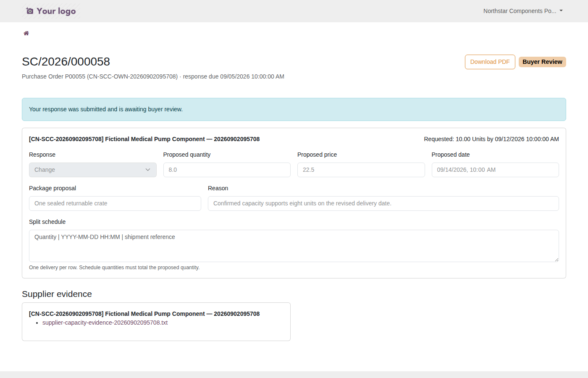Click the awaiting buyer review notice
The image size is (588, 378).
coord(294,109)
